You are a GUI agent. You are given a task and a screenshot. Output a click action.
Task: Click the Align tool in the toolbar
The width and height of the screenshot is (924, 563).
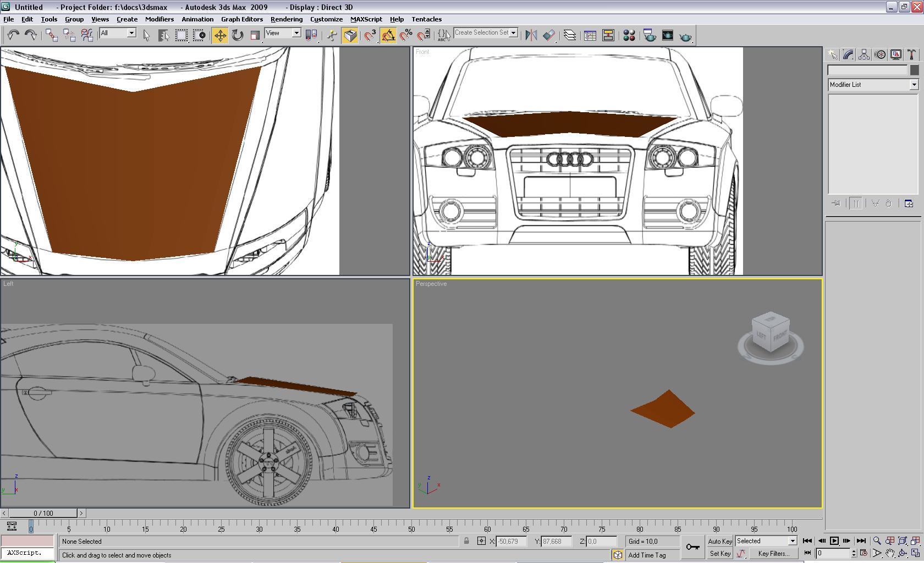[x=549, y=35]
